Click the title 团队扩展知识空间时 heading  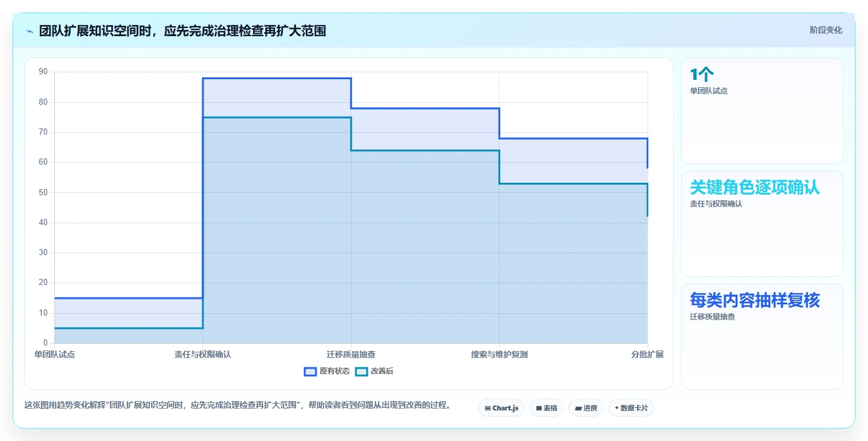coord(182,31)
